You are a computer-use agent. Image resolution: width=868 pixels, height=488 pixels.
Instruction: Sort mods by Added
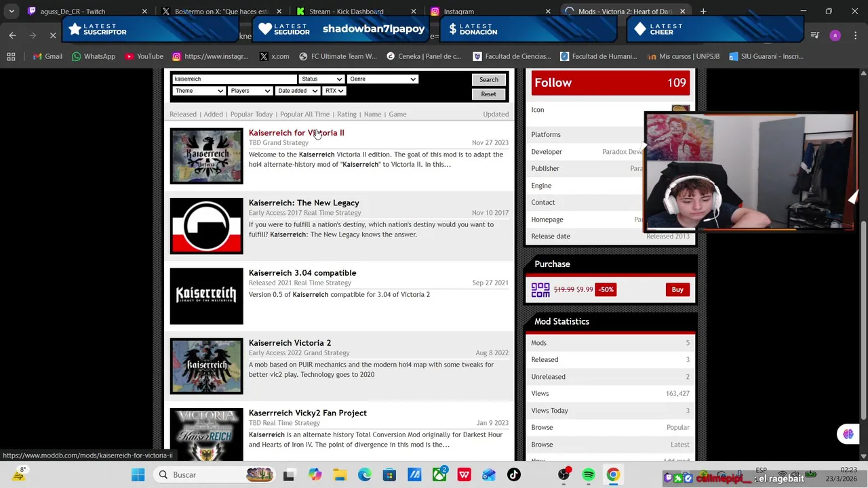point(213,114)
